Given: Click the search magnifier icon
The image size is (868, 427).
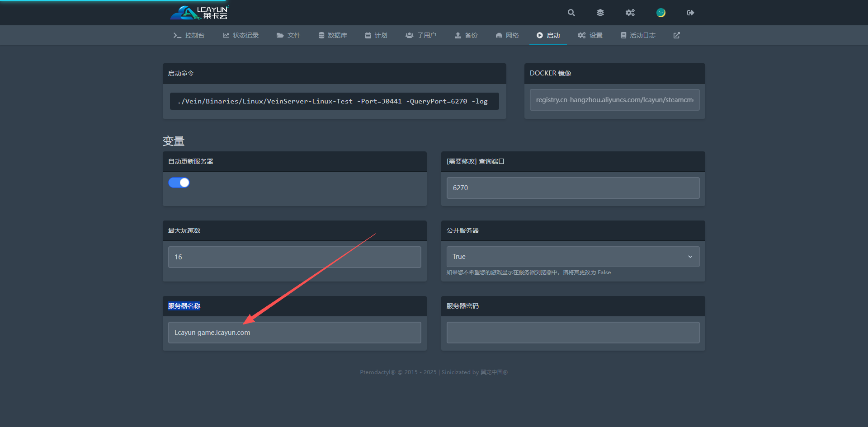Looking at the screenshot, I should (571, 13).
